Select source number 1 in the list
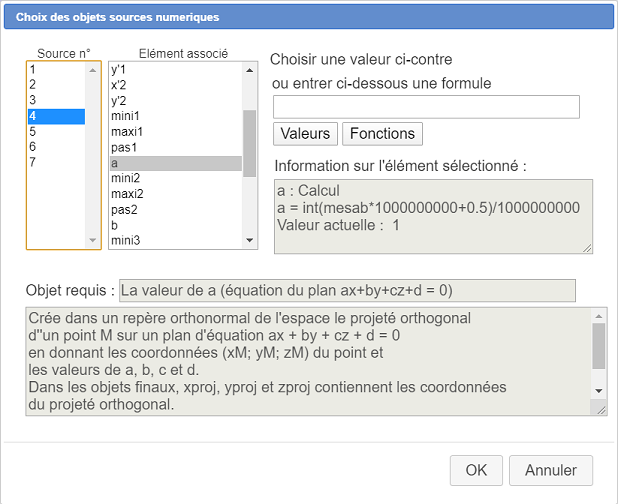The image size is (618, 504). 56,70
